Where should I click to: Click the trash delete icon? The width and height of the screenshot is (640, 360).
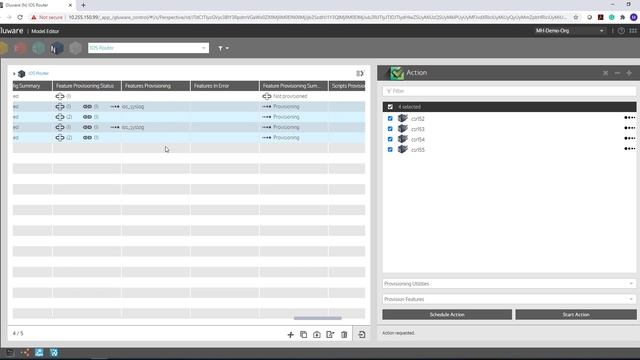pyautogui.click(x=344, y=335)
